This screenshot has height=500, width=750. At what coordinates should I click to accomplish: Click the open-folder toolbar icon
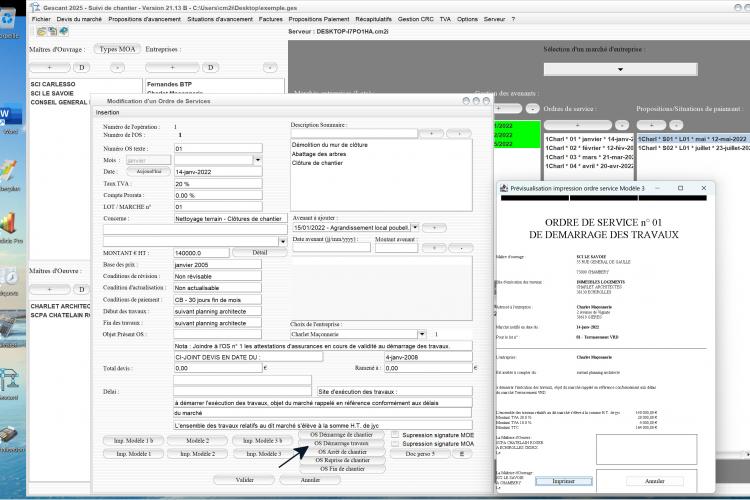pos(42,32)
